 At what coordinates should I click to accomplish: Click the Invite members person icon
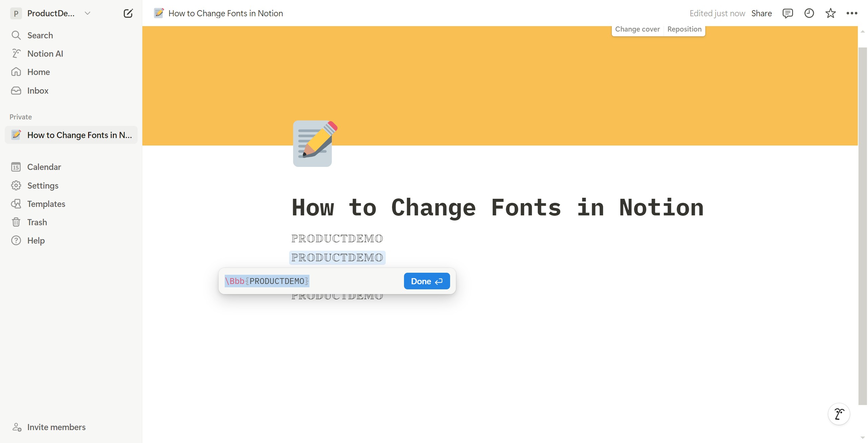coord(17,427)
